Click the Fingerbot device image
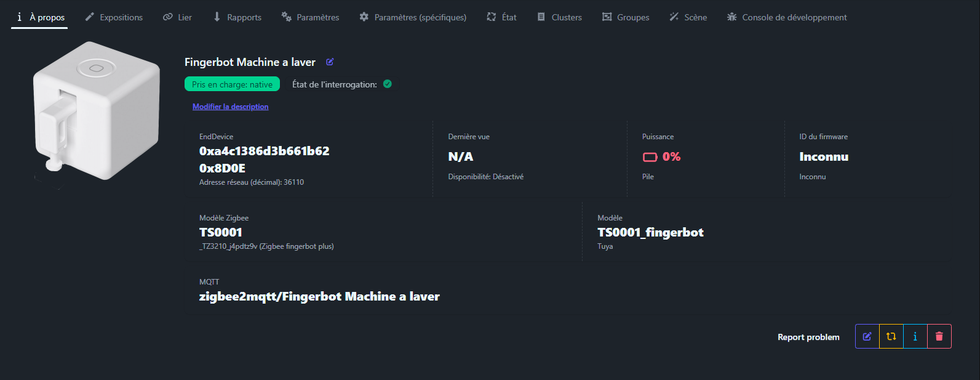The width and height of the screenshot is (980, 380). [x=97, y=111]
